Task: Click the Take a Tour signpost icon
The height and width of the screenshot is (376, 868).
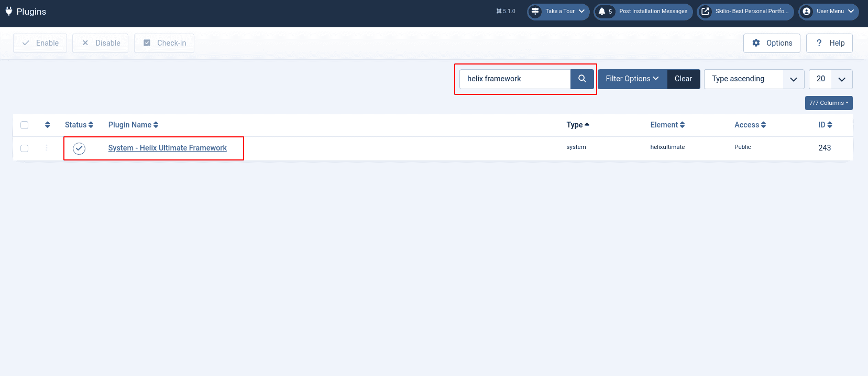Action: click(x=535, y=11)
